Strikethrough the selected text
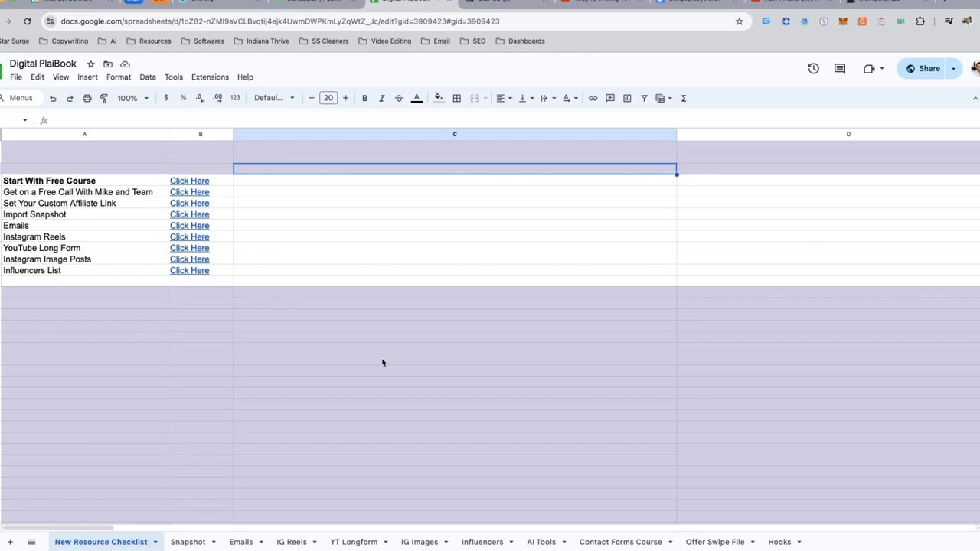 399,98
